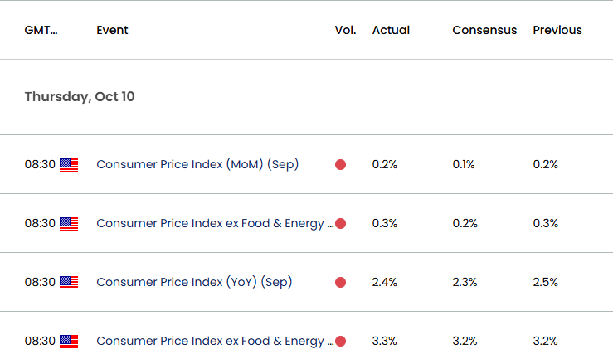Click the 2.4% actual value for CPI (YoY)
The width and height of the screenshot is (613, 364).
385,283
